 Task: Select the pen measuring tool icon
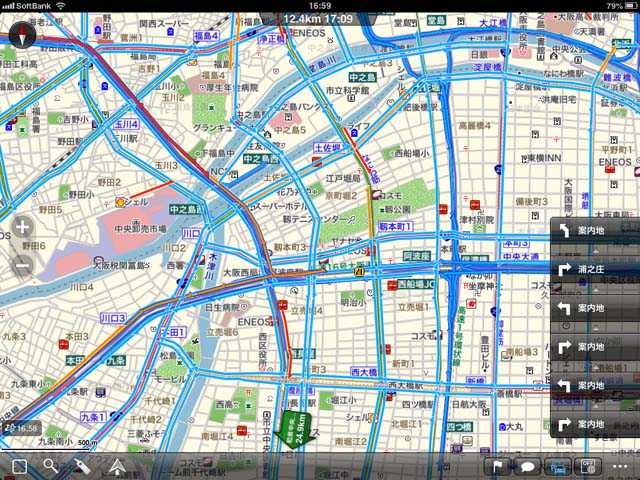pos(82,466)
